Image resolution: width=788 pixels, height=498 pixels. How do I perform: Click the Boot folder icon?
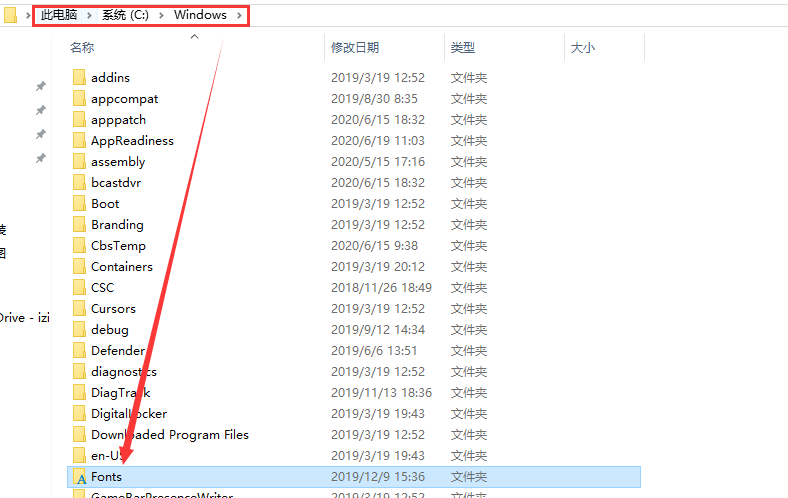(79, 204)
